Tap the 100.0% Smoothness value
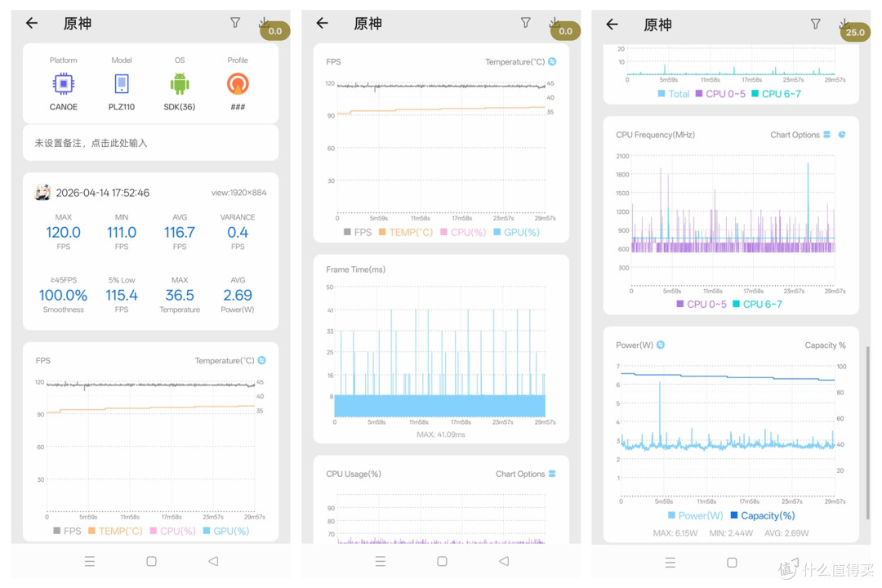Screen dimensions: 882x588 [x=63, y=296]
